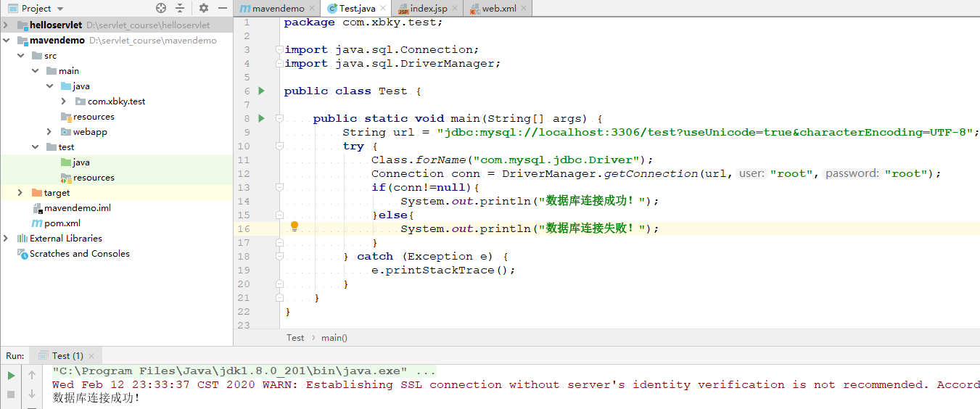
Task: Expand the target folder
Action: [21, 193]
